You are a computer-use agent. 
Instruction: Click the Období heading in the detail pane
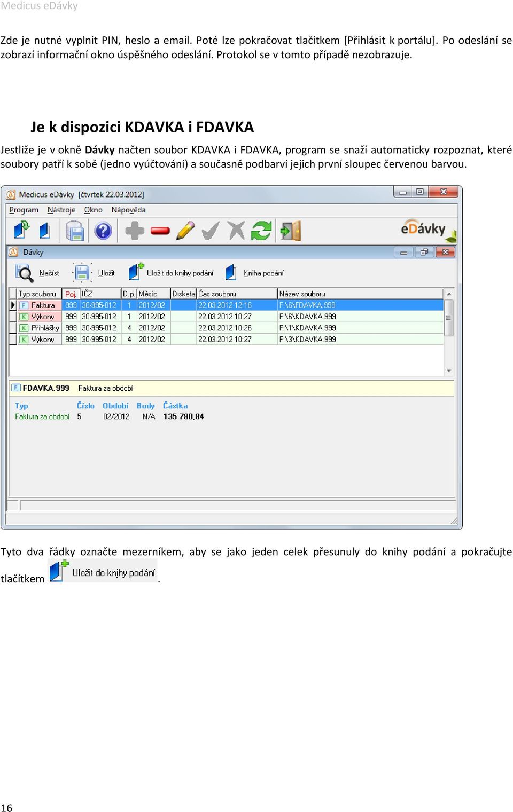[x=115, y=406]
